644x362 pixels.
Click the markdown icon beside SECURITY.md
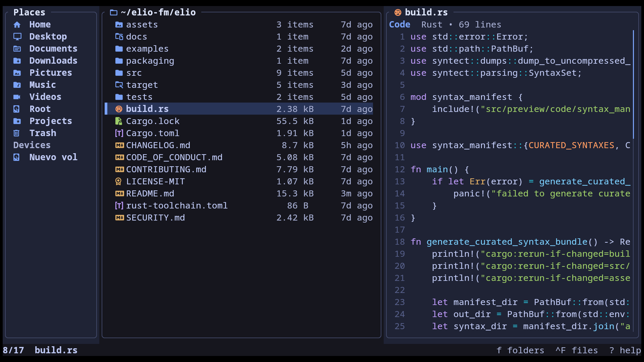coord(119,218)
